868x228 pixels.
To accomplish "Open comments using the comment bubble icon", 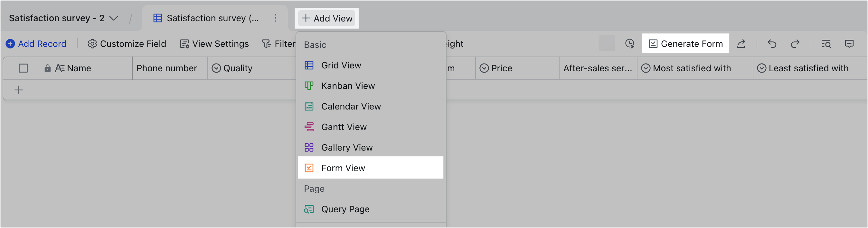I will click(x=849, y=43).
